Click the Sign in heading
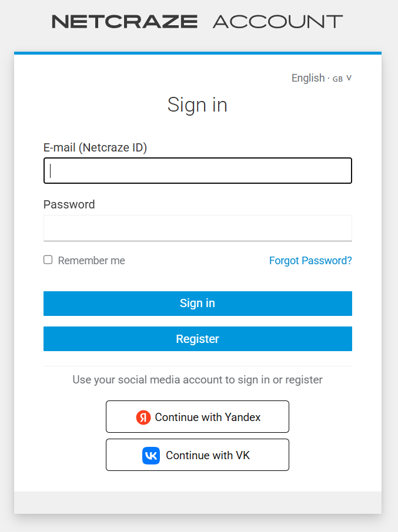The width and height of the screenshot is (398, 532). 198,105
